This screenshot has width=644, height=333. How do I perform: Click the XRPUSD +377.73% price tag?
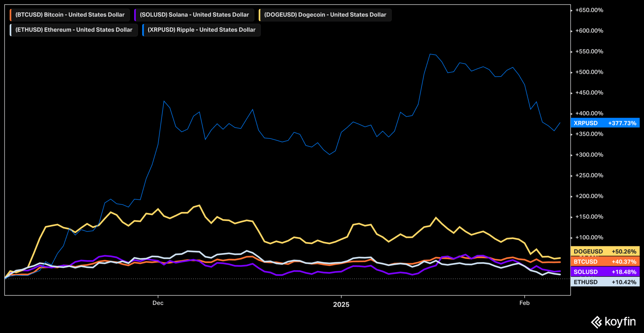tap(605, 123)
